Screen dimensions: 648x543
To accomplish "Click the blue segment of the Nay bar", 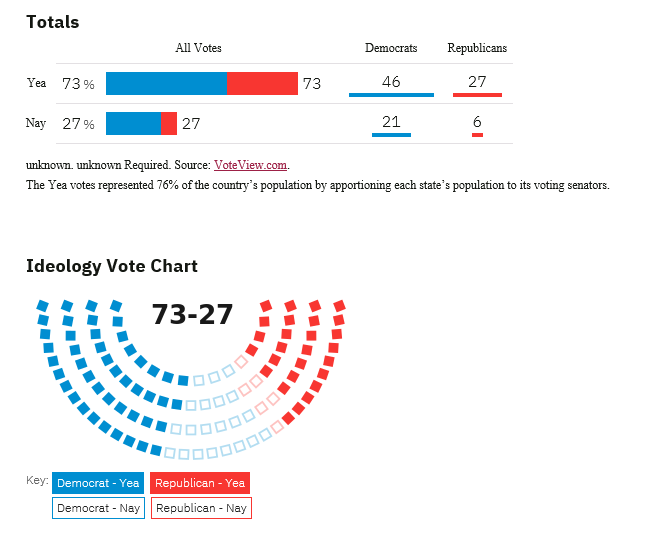I will [x=133, y=124].
